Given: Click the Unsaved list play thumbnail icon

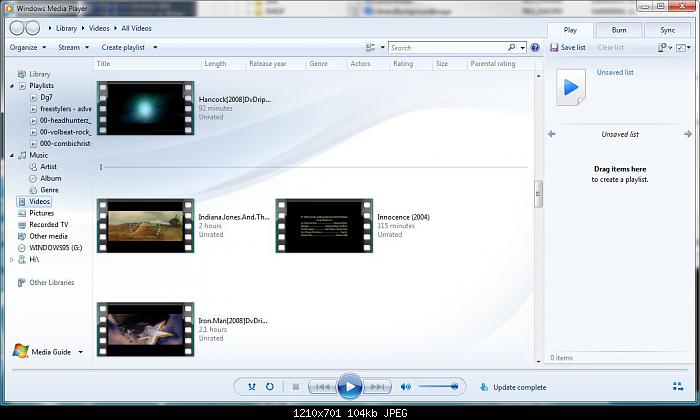Looking at the screenshot, I should (x=571, y=87).
